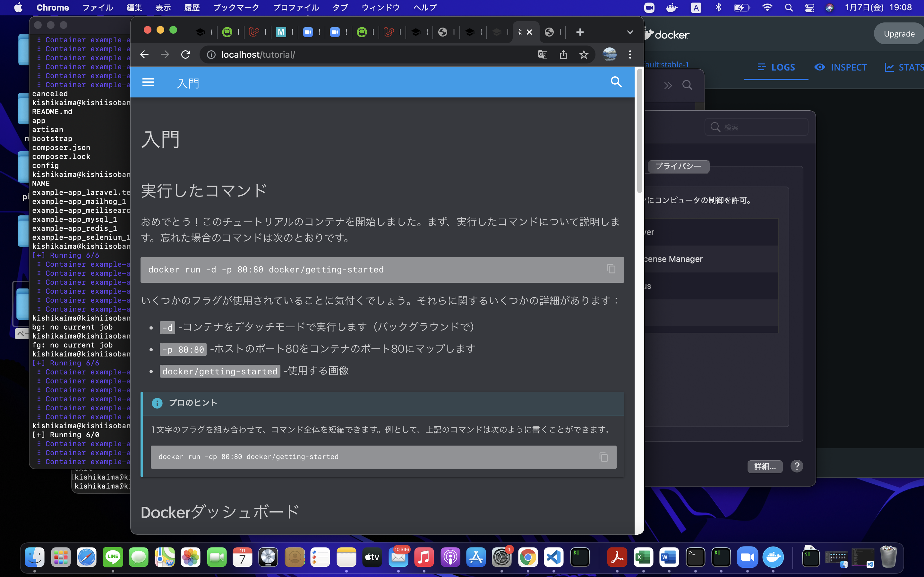This screenshot has height=577, width=924.
Task: Click the bookmark star icon
Action: pyautogui.click(x=583, y=54)
